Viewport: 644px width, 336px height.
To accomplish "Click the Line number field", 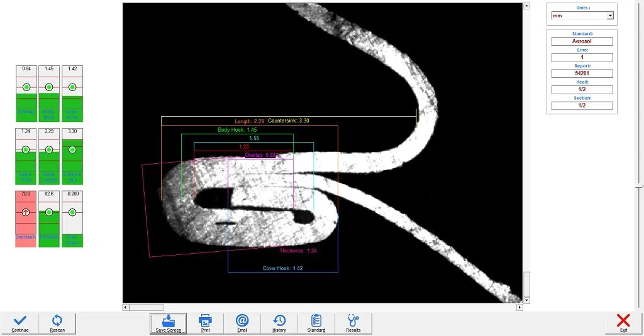I will click(x=582, y=57).
